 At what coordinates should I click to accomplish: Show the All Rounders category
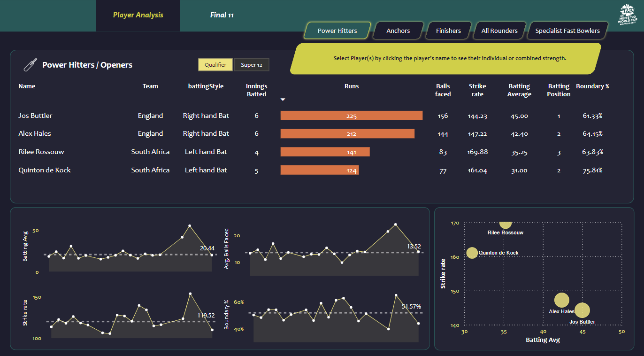[499, 30]
